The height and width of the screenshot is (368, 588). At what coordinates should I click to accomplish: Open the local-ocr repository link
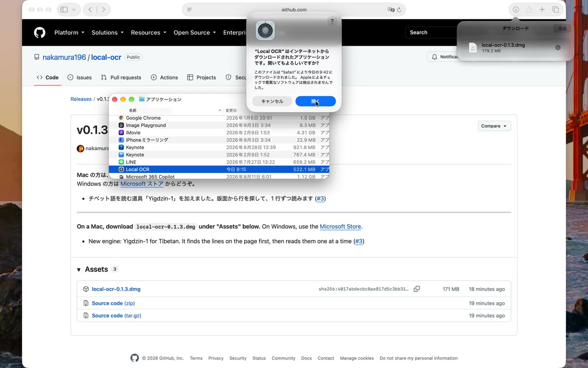click(x=106, y=57)
